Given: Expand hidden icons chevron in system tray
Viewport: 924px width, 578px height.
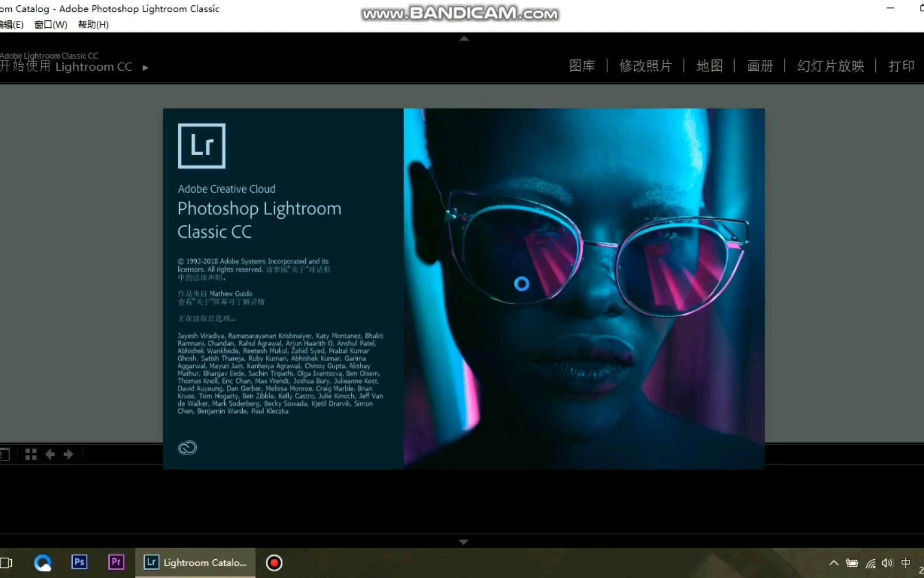Looking at the screenshot, I should pyautogui.click(x=833, y=563).
